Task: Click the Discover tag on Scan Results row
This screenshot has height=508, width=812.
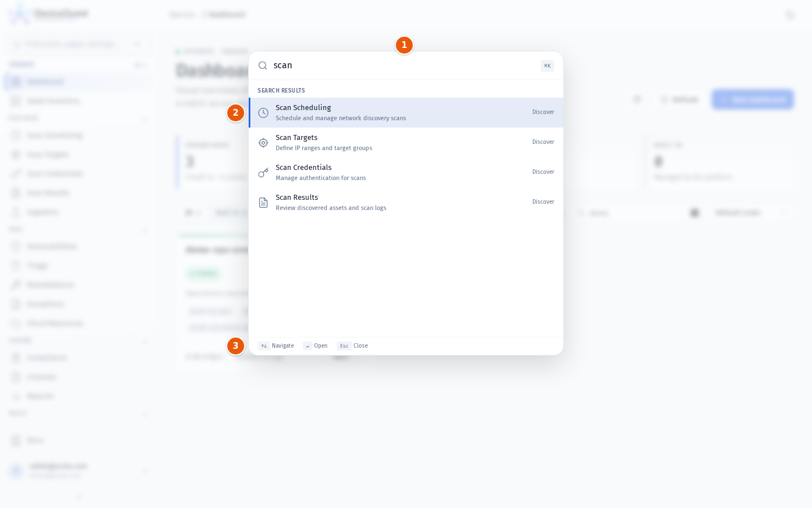Action: point(543,202)
